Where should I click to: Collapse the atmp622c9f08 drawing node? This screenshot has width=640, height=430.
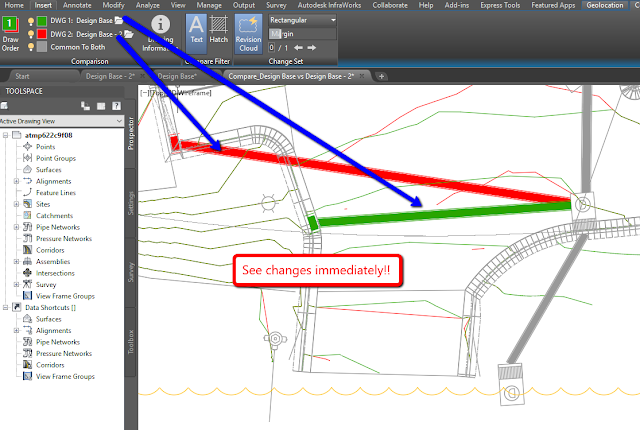[6, 135]
